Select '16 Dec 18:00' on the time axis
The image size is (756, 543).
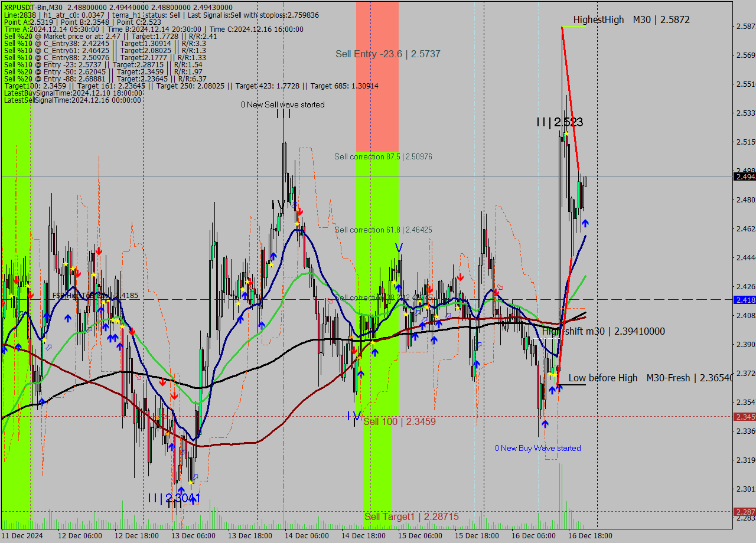(x=590, y=535)
